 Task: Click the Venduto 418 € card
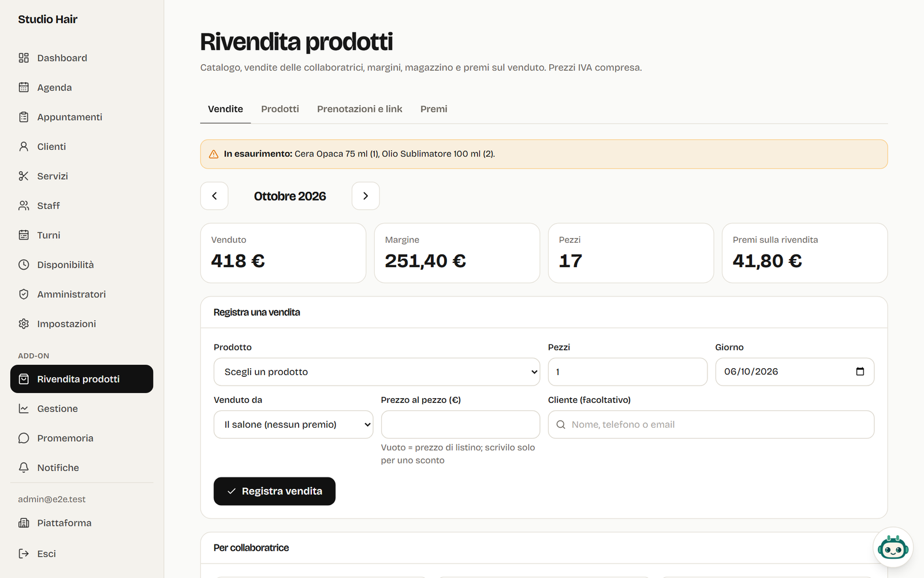(283, 253)
